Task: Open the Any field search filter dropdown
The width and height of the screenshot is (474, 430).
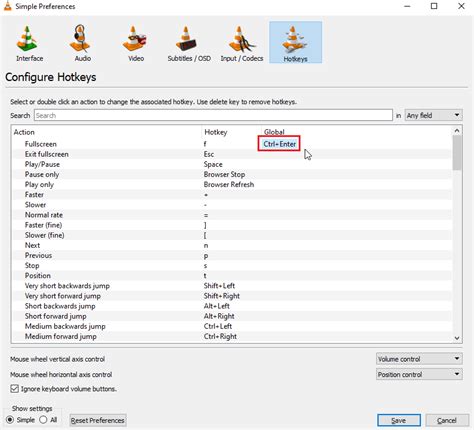Action: 433,115
